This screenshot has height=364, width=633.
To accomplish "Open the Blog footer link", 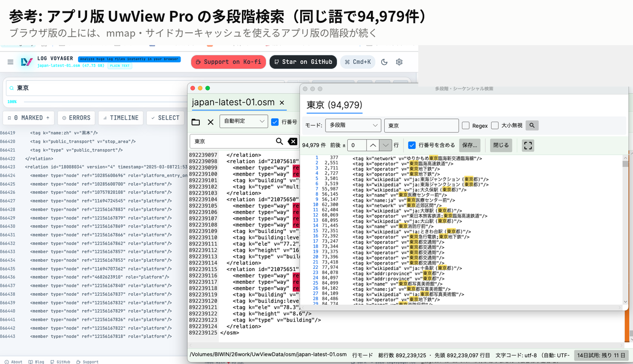I will (37, 362).
